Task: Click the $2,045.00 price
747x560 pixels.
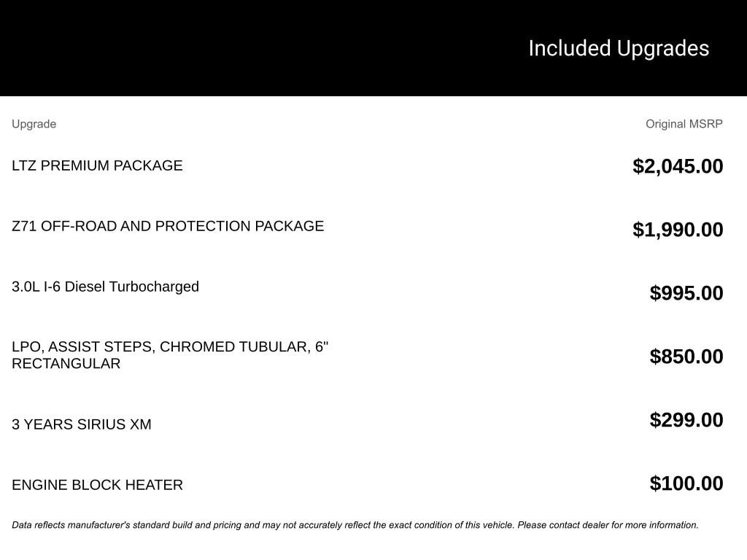Action: [x=678, y=166]
